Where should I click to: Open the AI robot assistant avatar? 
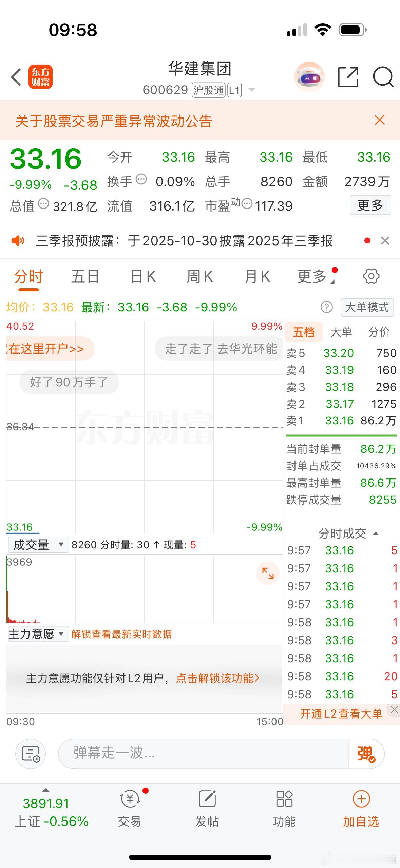(x=309, y=77)
